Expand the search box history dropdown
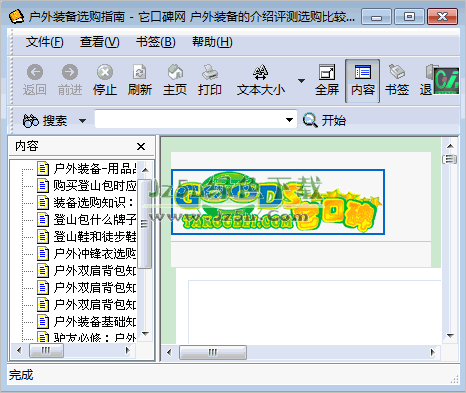Image resolution: width=466 pixels, height=393 pixels. pyautogui.click(x=290, y=120)
